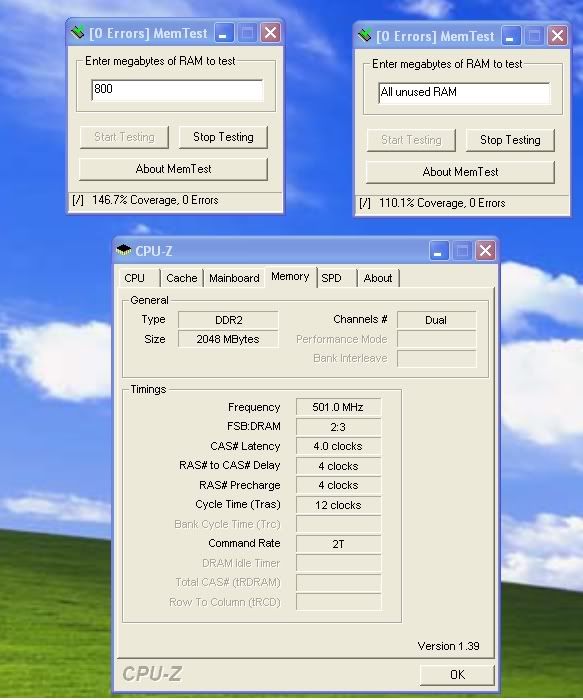Image resolution: width=583 pixels, height=700 pixels.
Task: Click the empty Bank Interleave field
Action: 437,358
